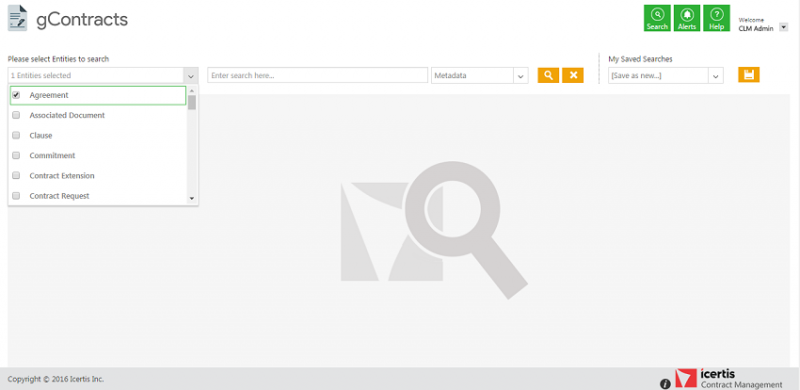
Task: Click the Icertis Contract Management logo
Action: coord(729,379)
